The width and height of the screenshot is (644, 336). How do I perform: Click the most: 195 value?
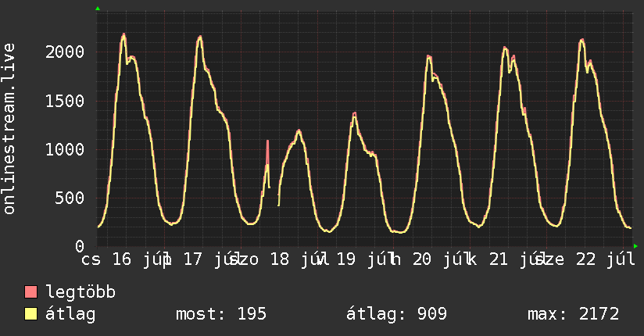coord(221,314)
